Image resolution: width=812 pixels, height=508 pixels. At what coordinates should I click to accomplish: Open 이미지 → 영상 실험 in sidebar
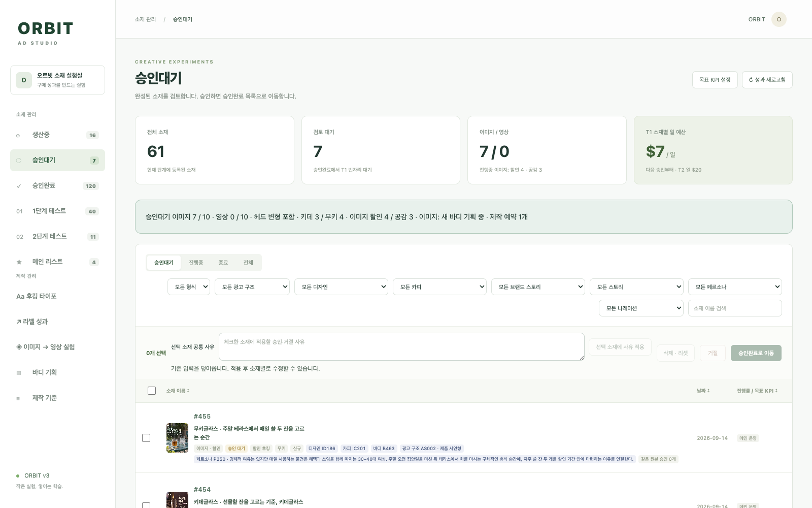pyautogui.click(x=57, y=347)
